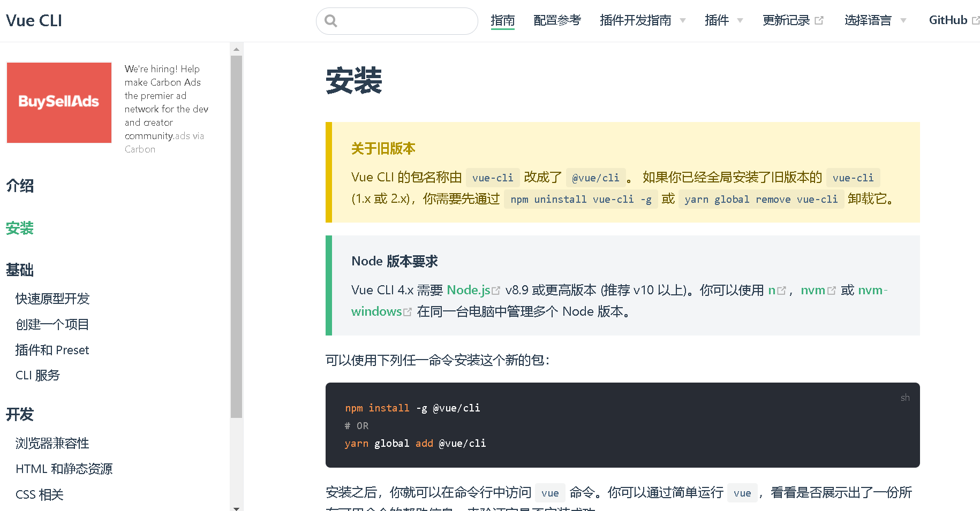This screenshot has height=511, width=980.
Task: Click the 'yarn global add @vue/cli' code line
Action: [416, 443]
